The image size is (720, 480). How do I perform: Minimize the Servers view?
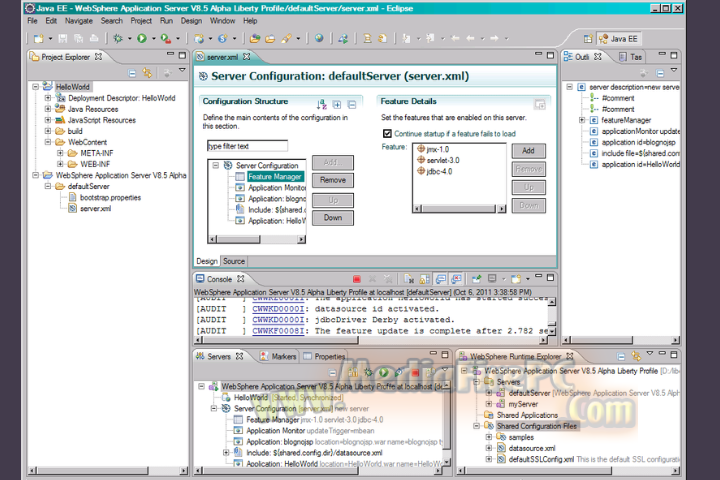(433, 353)
